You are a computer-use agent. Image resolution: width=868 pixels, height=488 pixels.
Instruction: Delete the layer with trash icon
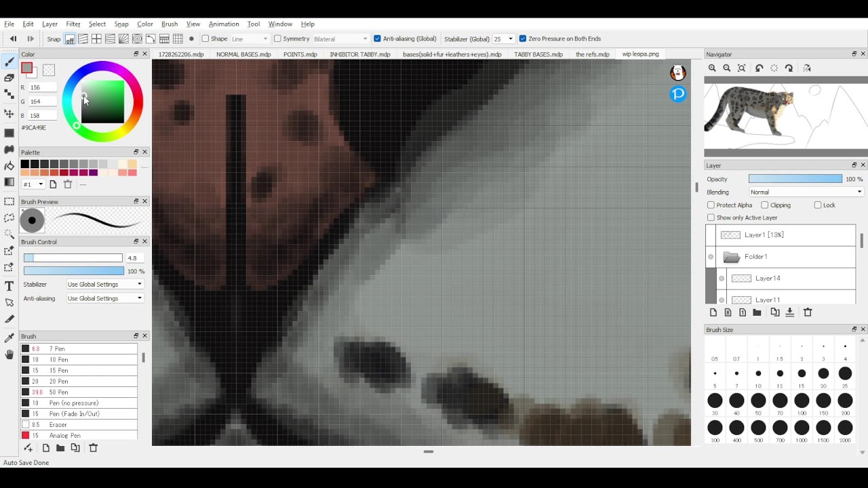click(808, 312)
